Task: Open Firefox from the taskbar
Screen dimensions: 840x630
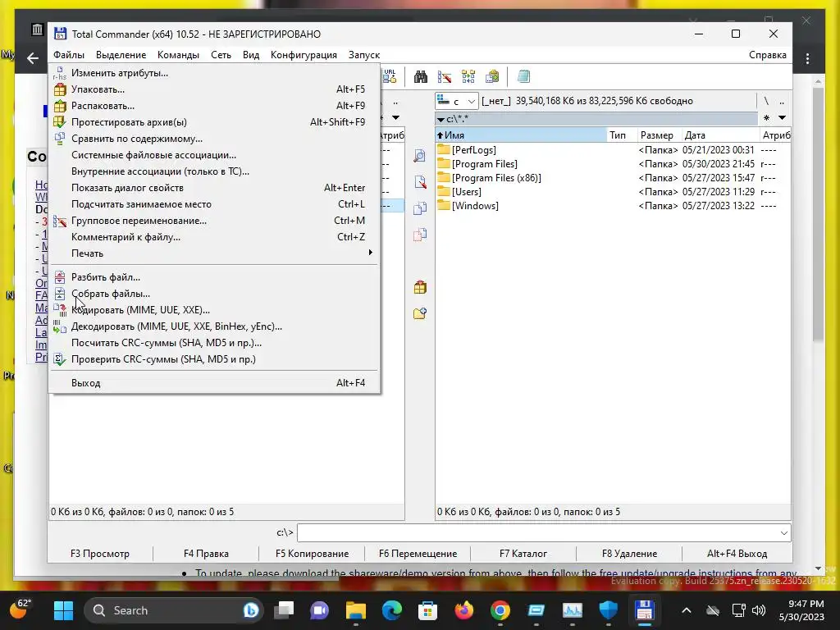Action: coord(464,610)
